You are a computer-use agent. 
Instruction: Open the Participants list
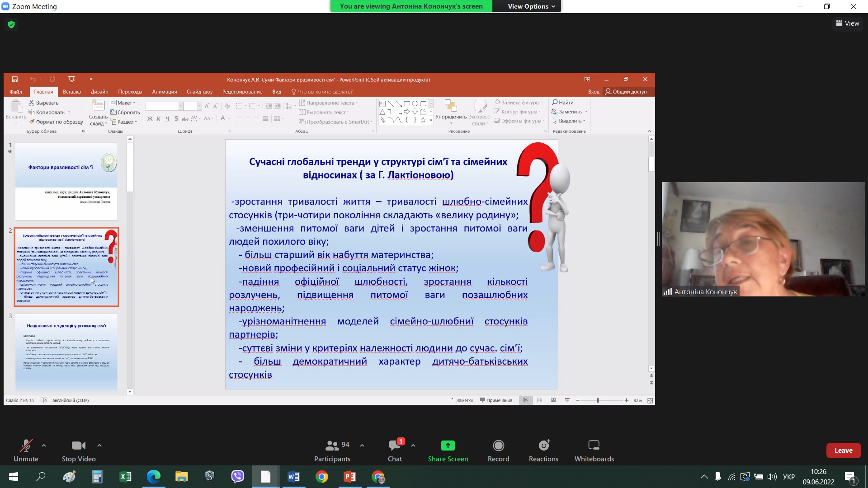tap(332, 446)
